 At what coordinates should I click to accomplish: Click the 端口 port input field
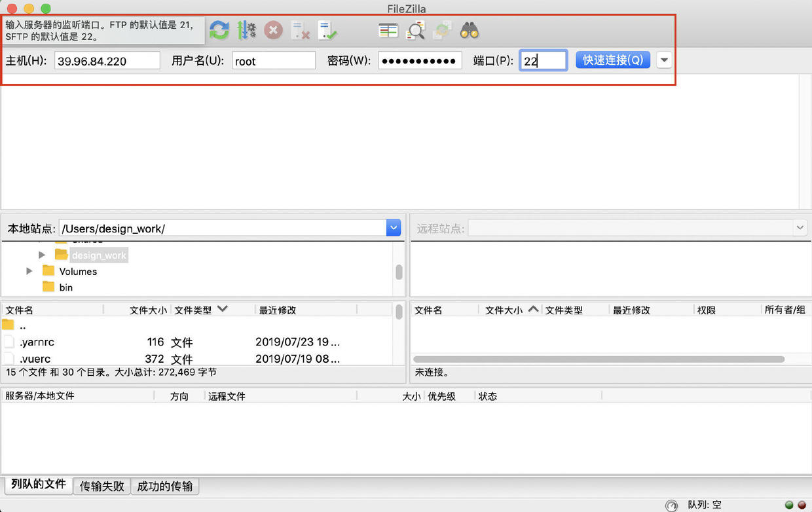point(544,61)
